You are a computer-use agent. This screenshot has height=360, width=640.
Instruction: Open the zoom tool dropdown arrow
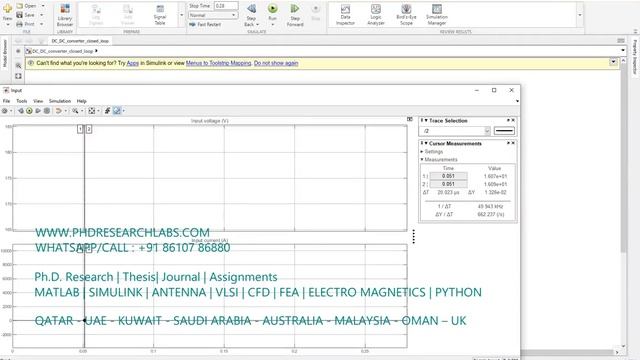82,111
